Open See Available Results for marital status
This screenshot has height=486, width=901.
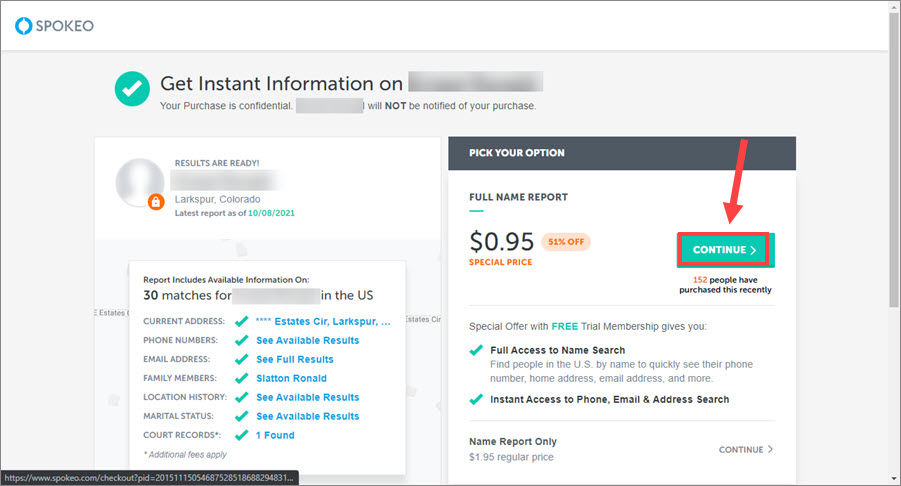[307, 416]
